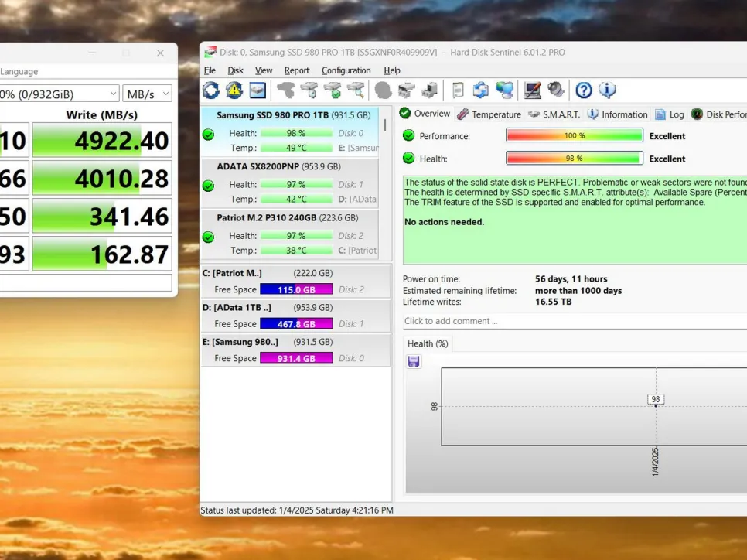This screenshot has width=747, height=560.
Task: Click the disk with magnifier toolbar icon
Action: (356, 90)
